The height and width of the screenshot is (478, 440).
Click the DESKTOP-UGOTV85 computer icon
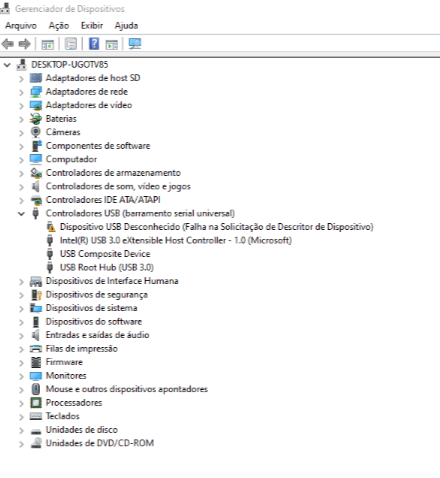pyautogui.click(x=22, y=65)
